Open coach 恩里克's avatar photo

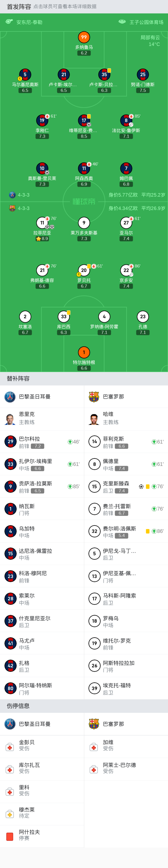click(x=10, y=419)
